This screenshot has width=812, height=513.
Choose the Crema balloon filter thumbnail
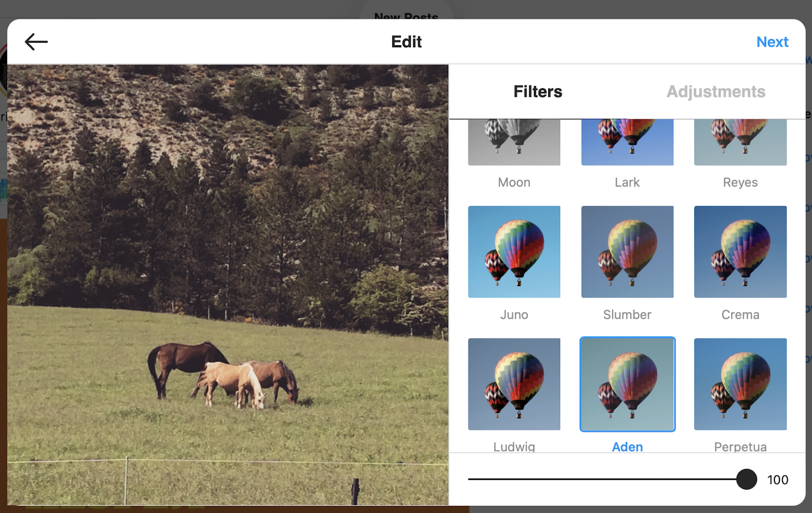click(740, 252)
